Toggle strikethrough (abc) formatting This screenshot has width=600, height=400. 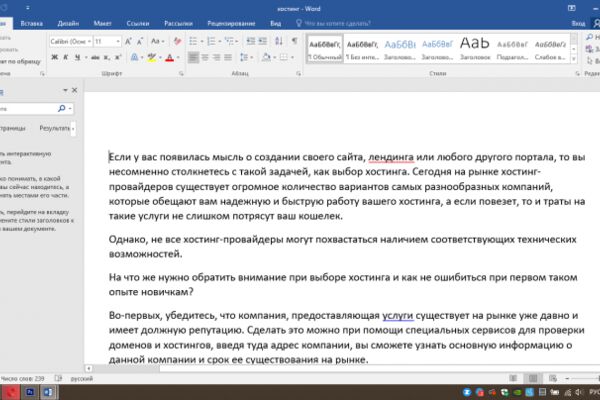[95, 57]
